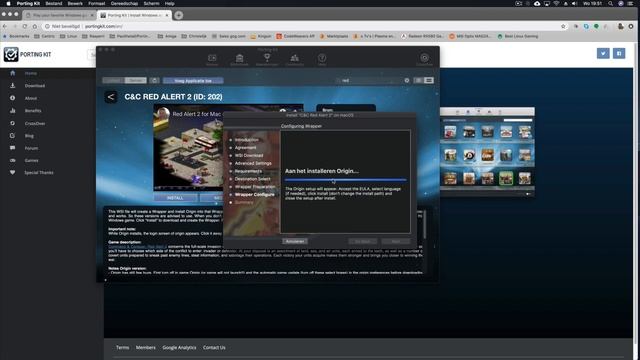
Task: Open CrossOver in the website sidebar
Action: tap(35, 123)
